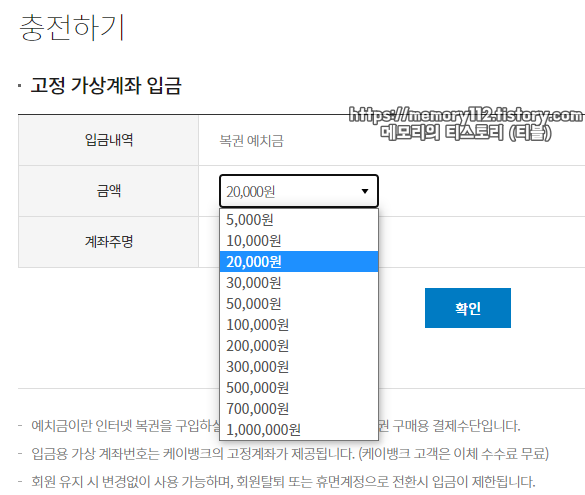Pick 30,000원 in the dropdown list

tap(299, 283)
